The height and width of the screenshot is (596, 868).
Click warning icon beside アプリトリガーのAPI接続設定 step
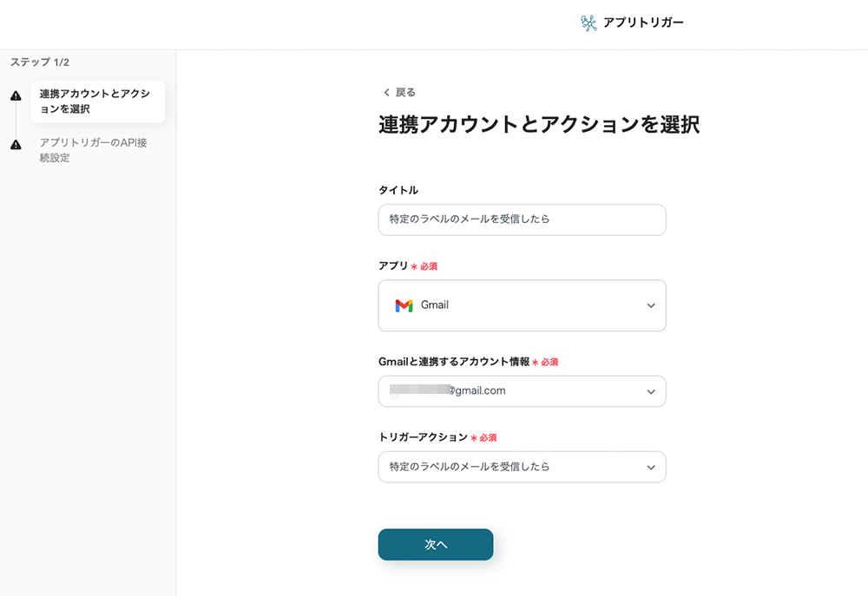[16, 145]
